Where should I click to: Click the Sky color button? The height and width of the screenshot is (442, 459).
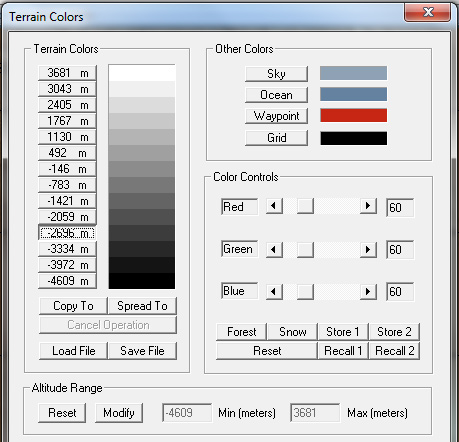tap(276, 74)
